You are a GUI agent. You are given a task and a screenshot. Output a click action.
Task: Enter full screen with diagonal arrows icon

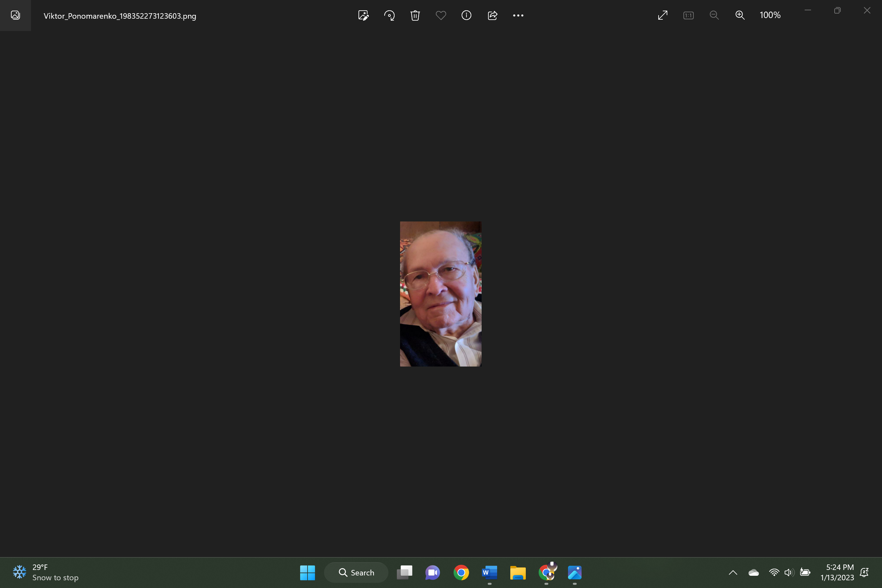(662, 15)
